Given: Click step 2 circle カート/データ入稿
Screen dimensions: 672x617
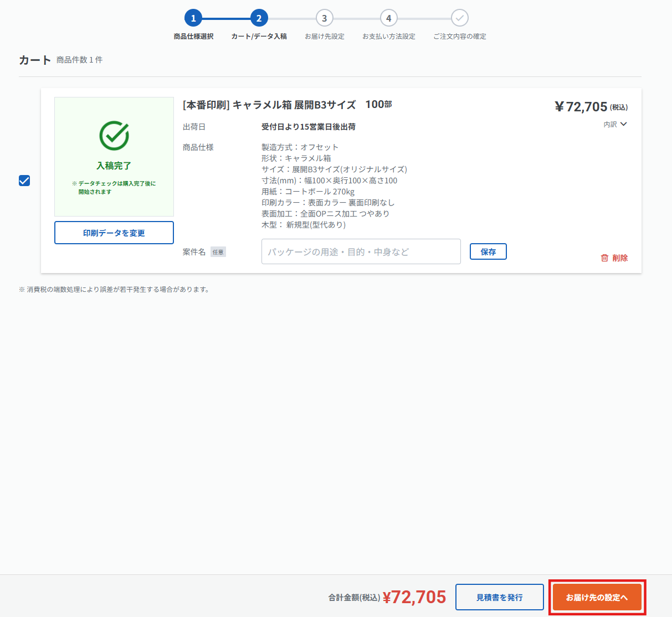Looking at the screenshot, I should 259,18.
